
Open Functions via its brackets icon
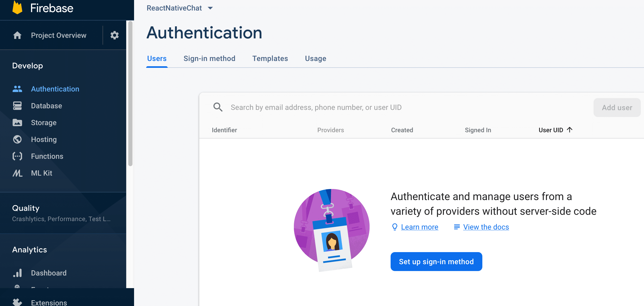click(17, 156)
